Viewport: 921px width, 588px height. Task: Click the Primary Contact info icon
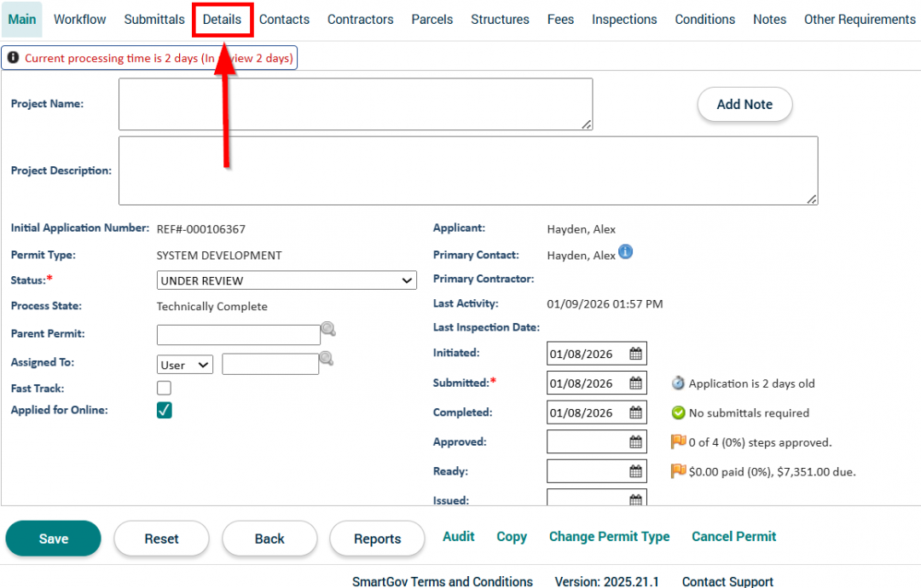pyautogui.click(x=625, y=252)
